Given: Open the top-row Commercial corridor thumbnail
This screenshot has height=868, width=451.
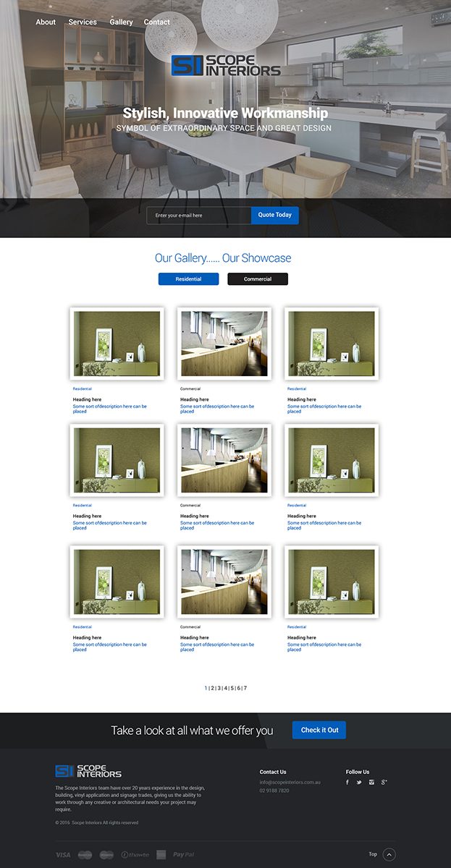Looking at the screenshot, I should tap(224, 344).
